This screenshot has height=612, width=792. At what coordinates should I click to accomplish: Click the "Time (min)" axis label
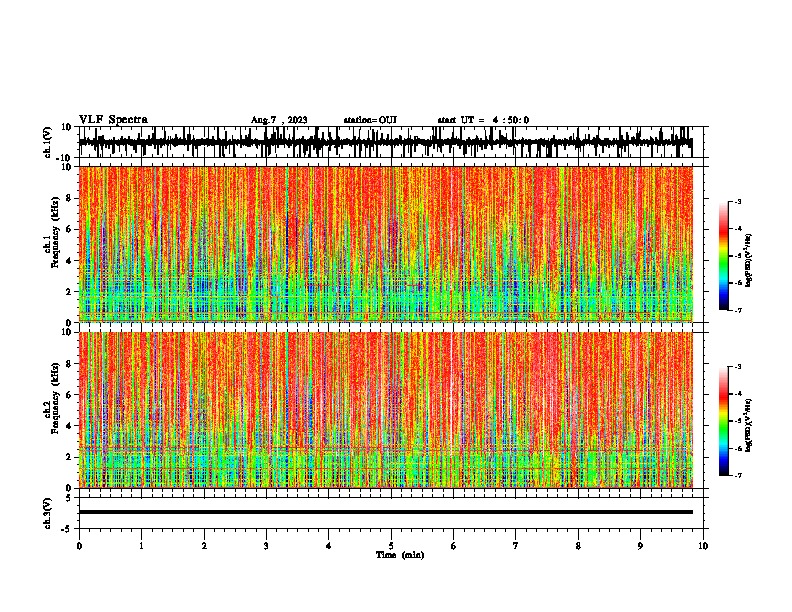coord(400,555)
